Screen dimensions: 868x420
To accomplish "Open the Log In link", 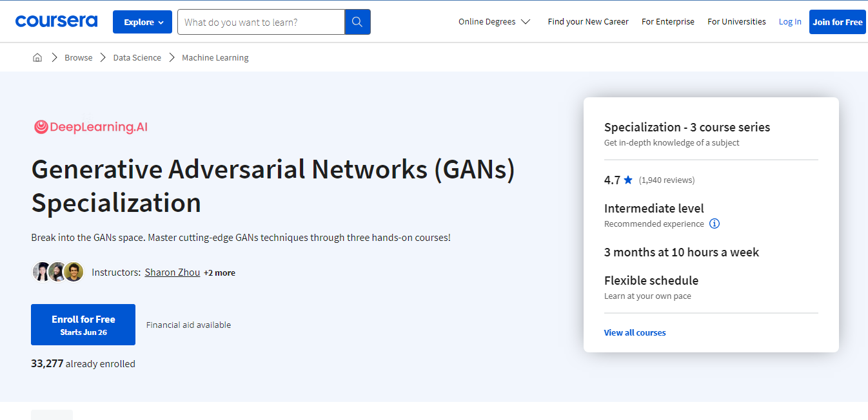I will tap(789, 22).
